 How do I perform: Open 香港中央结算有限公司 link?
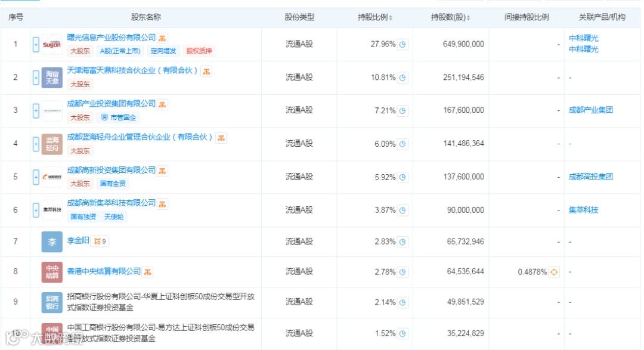(104, 271)
